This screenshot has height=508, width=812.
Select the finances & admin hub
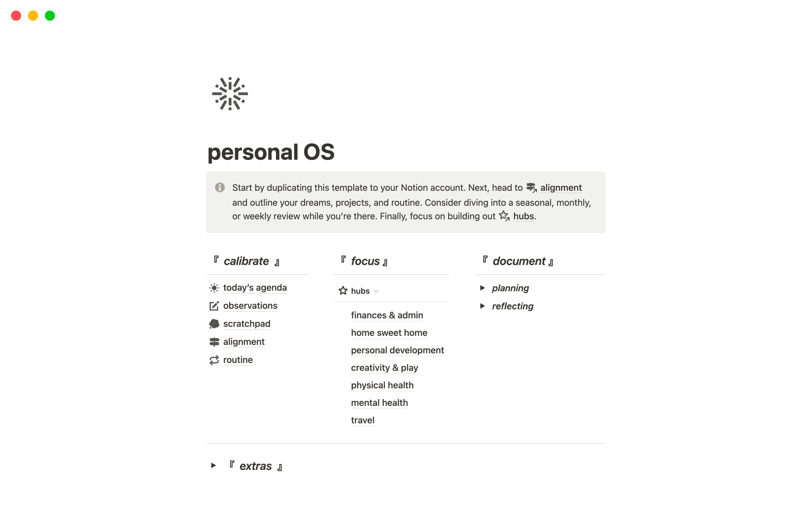point(387,315)
